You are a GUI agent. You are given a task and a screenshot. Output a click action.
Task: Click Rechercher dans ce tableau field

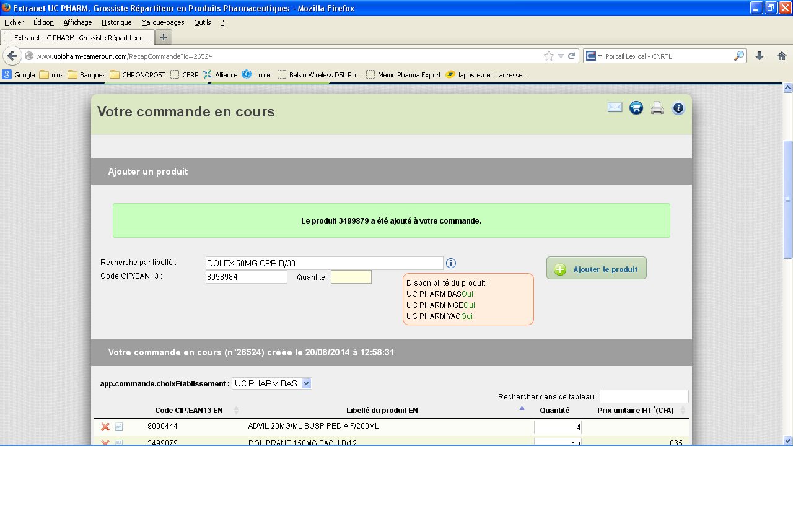[644, 396]
